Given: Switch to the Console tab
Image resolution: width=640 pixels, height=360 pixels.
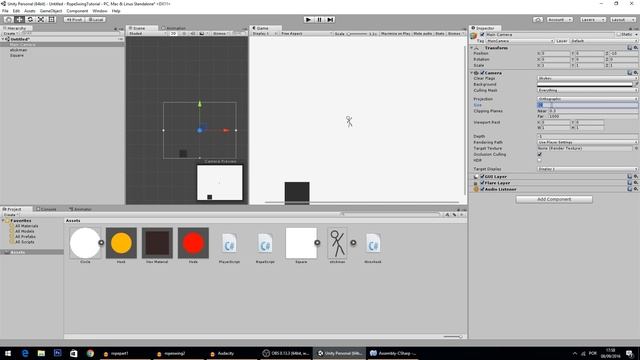Looking at the screenshot, I should point(46,209).
